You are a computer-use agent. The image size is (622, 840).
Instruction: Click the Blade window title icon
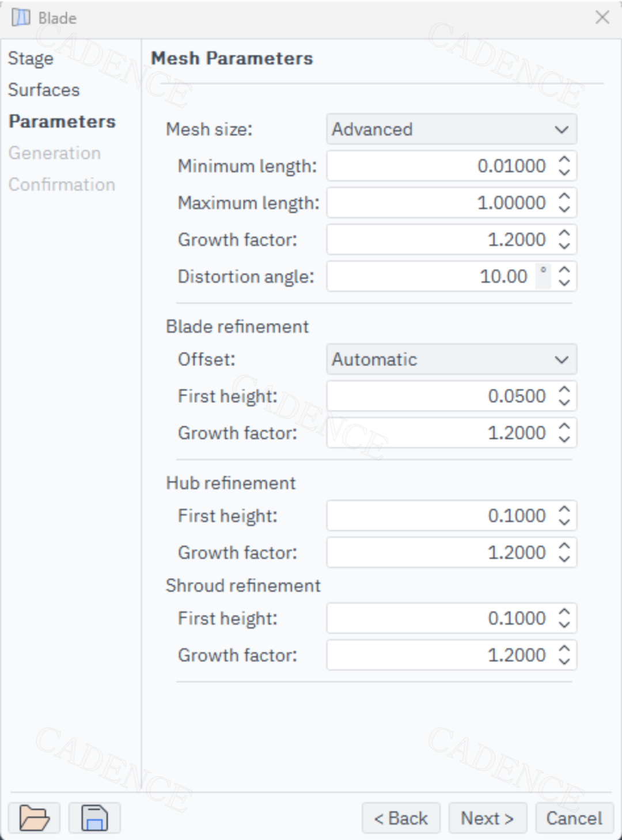point(21,18)
